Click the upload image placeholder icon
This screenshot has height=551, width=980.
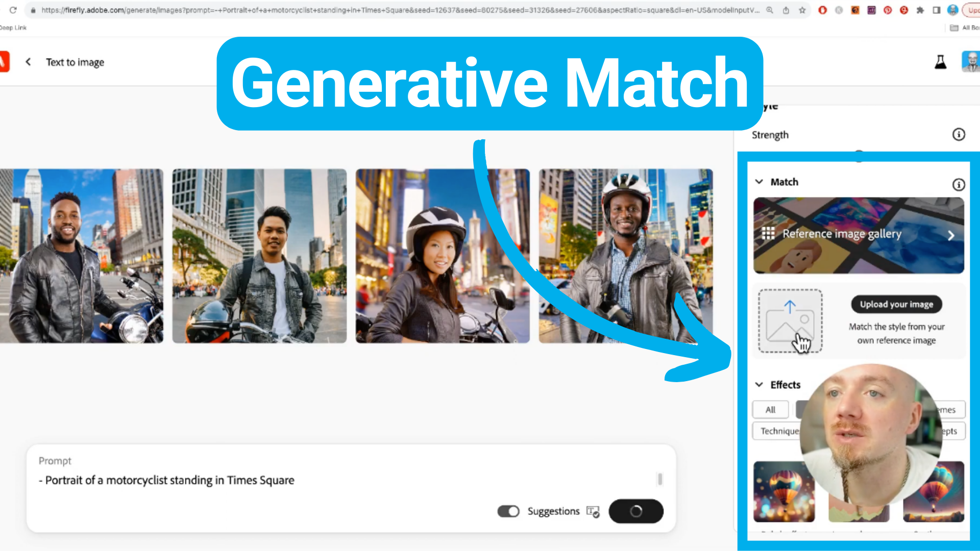[x=790, y=321]
